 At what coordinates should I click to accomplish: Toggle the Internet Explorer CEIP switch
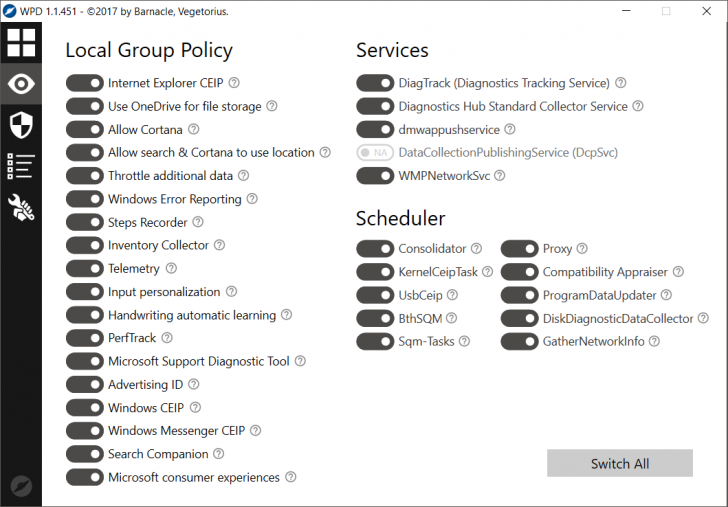pyautogui.click(x=85, y=83)
